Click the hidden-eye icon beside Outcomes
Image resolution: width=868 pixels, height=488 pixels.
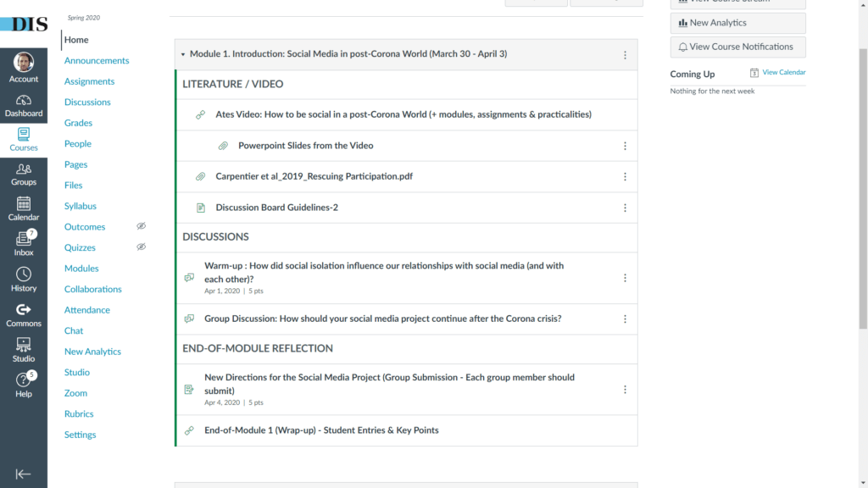click(142, 225)
